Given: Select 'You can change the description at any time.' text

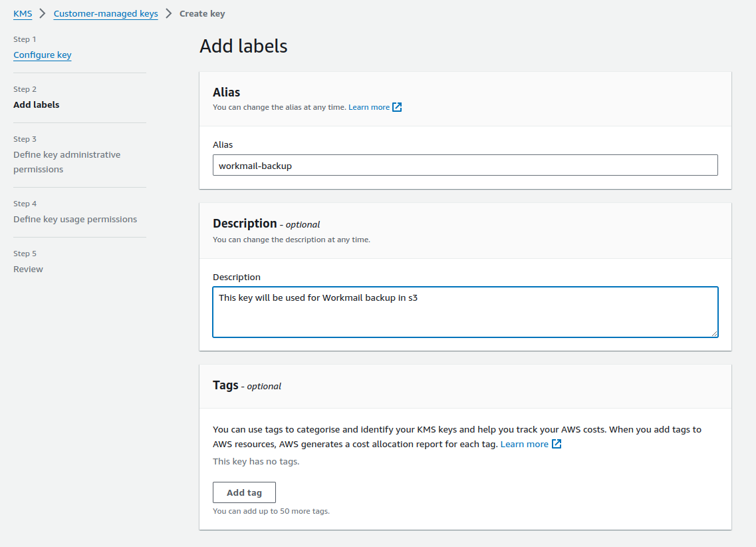Looking at the screenshot, I should 291,240.
